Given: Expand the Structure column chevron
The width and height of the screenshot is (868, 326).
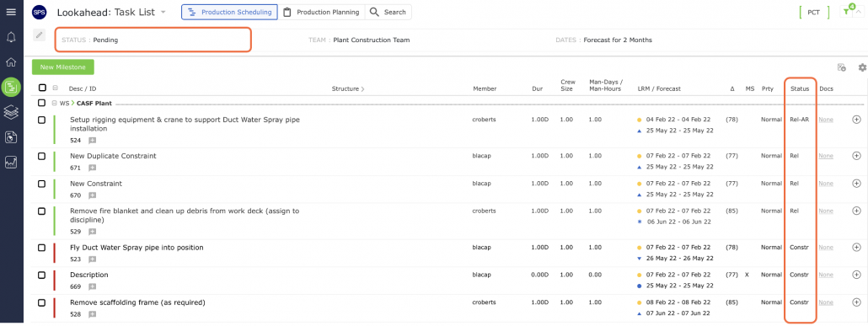Looking at the screenshot, I should (363, 89).
